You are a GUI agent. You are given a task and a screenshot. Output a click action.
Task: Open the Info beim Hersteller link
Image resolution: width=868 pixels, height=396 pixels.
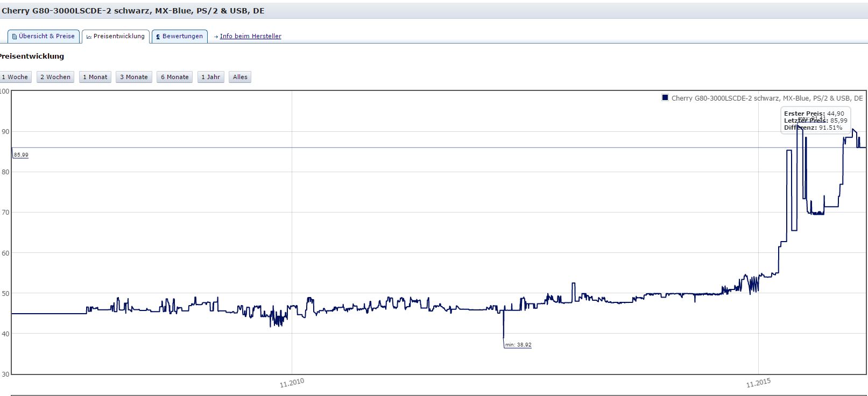250,37
